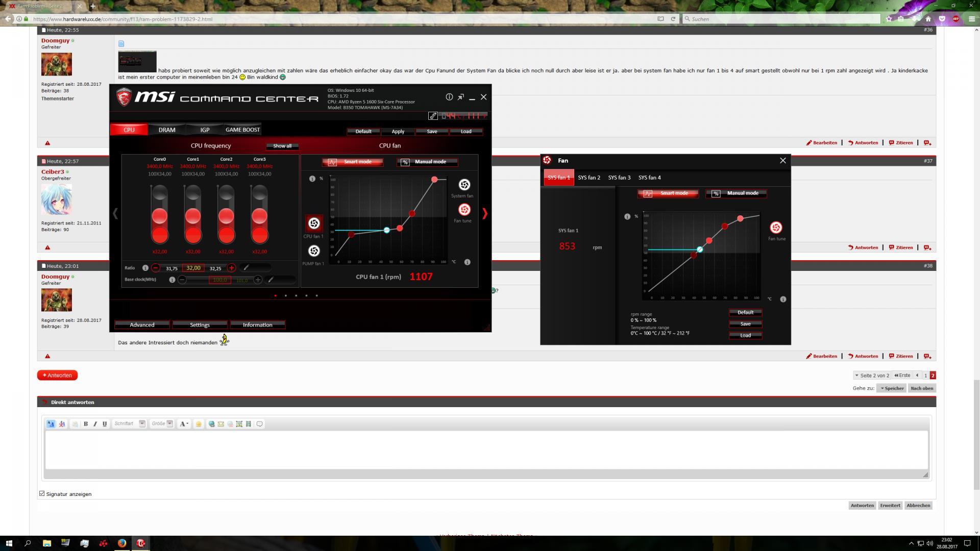Toggle the Signatur anzeigen checkbox

[42, 493]
